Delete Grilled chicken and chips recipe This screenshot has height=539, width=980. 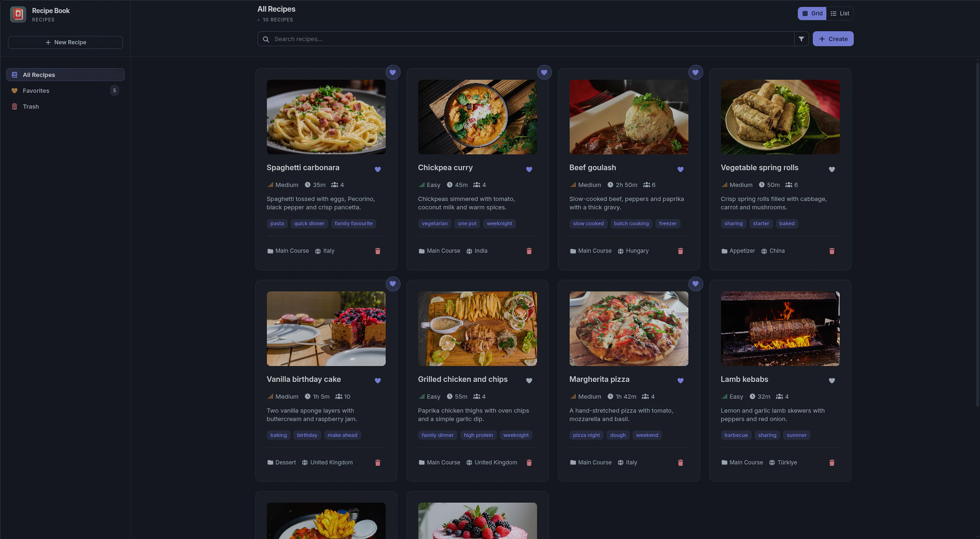click(529, 462)
